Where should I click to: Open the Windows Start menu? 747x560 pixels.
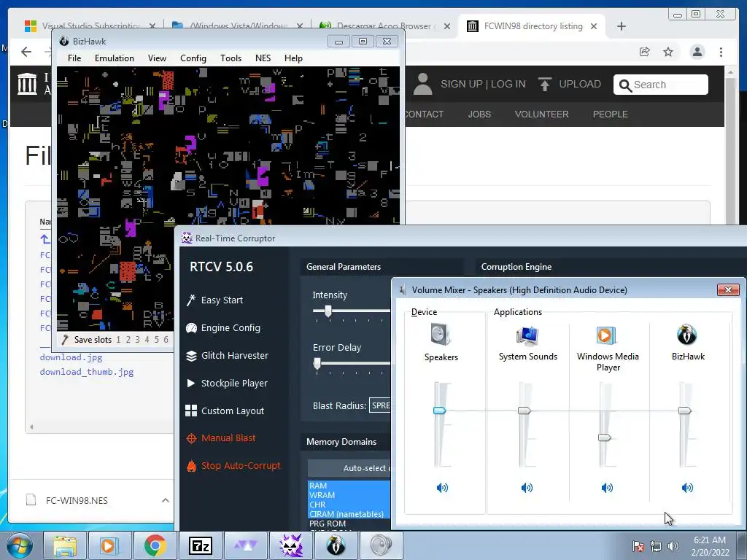20,545
